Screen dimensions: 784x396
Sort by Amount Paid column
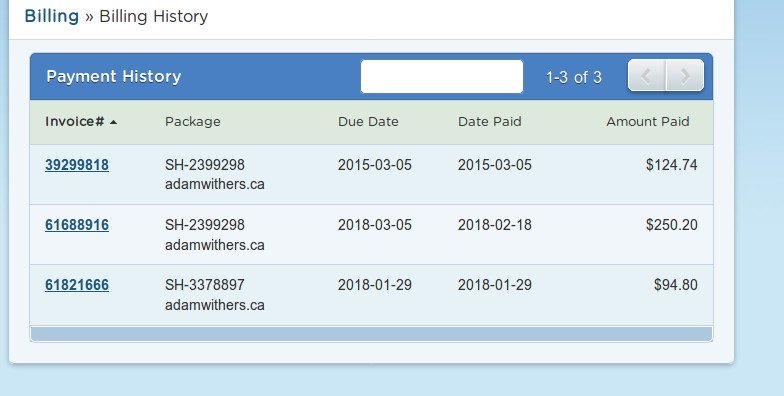648,122
